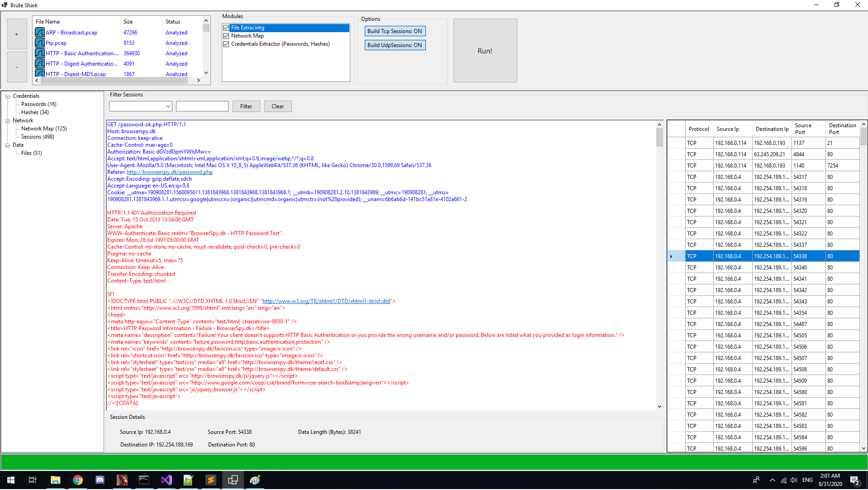Click the file list scroll-down arrow
868x490 pixels.
coord(206,73)
